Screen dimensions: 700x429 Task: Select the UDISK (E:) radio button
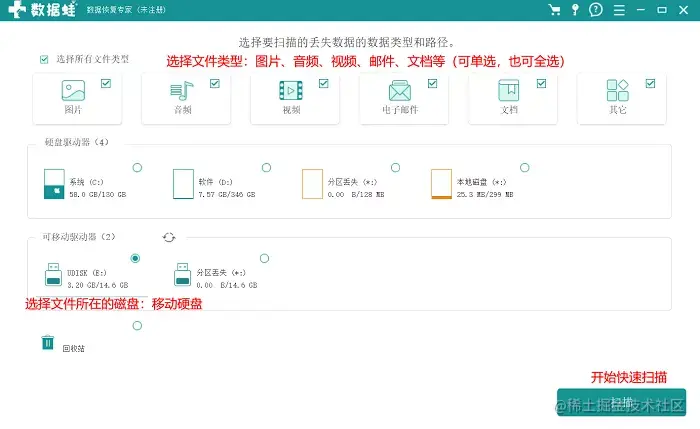135,258
